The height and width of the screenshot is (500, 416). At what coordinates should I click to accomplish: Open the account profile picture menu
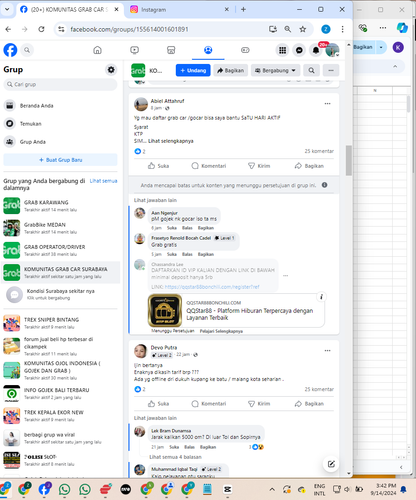pos(332,50)
